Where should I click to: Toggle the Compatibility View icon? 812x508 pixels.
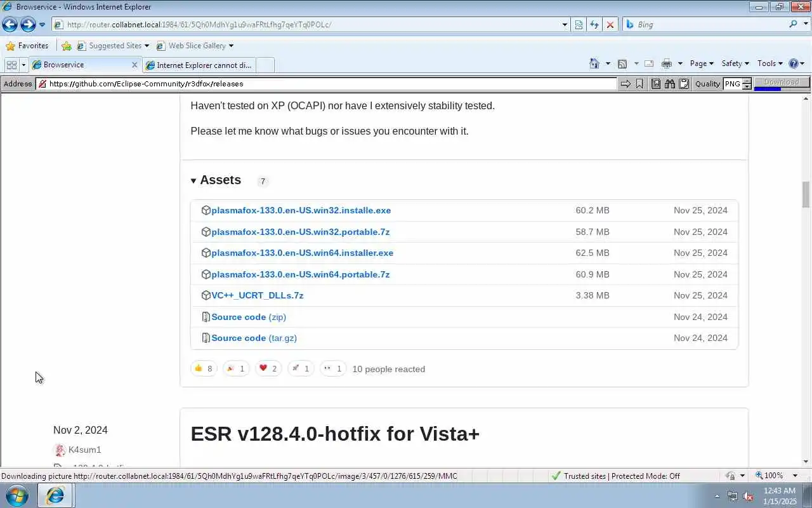coord(579,25)
